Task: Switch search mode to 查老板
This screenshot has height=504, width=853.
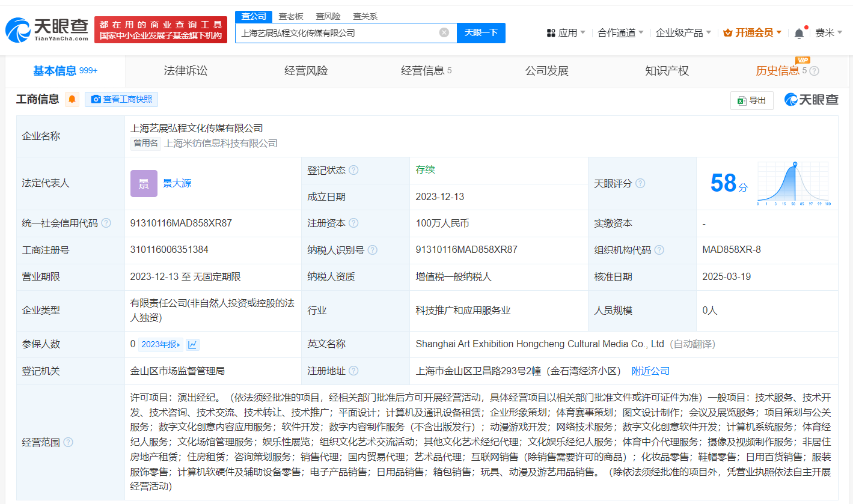Action: (291, 16)
